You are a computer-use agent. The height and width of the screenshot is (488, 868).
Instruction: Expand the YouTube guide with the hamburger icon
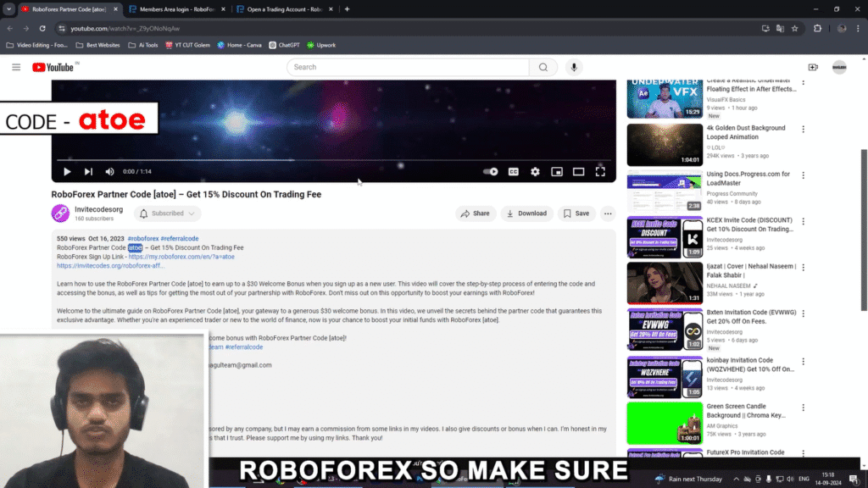pos(15,66)
